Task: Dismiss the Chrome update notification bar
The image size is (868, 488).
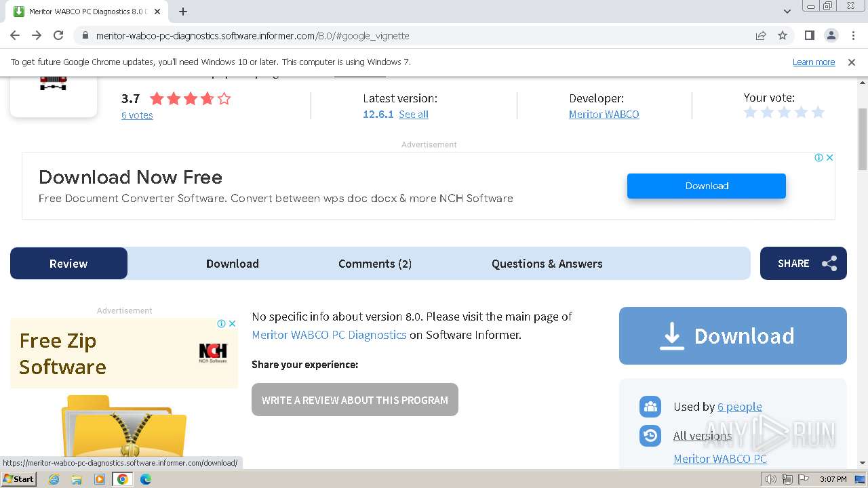Action: coord(852,62)
